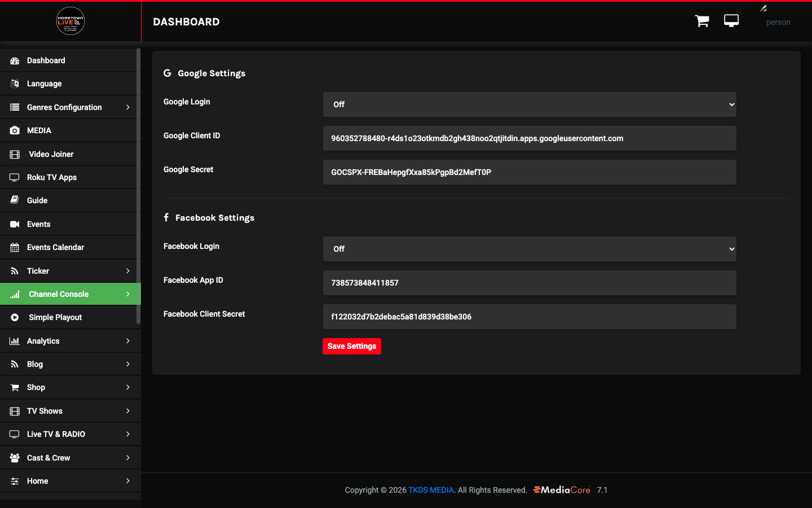Screen dimensions: 812x508
Task: Click the Shop cart icon in sidebar
Action: (x=15, y=387)
